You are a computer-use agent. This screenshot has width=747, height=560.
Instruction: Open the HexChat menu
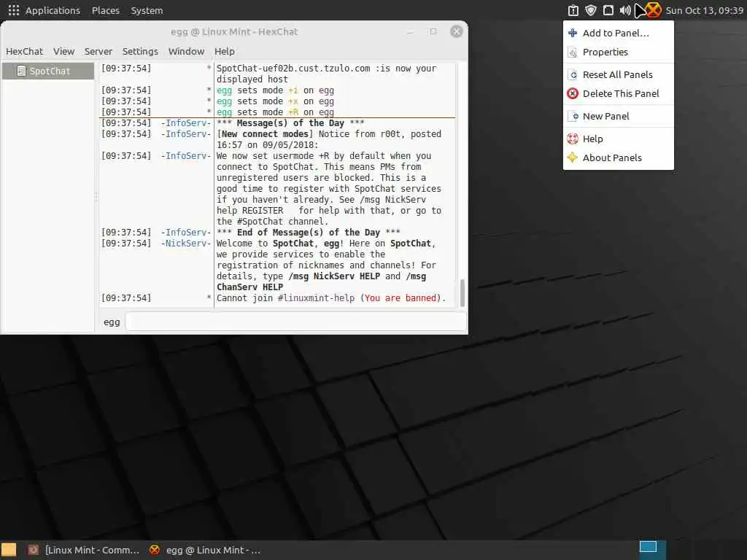pos(24,52)
